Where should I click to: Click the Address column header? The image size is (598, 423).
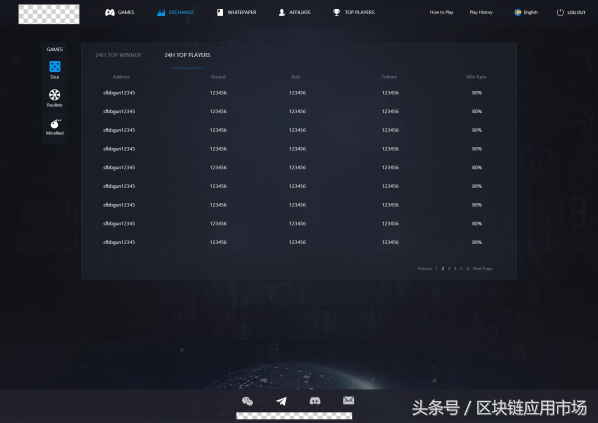point(121,77)
